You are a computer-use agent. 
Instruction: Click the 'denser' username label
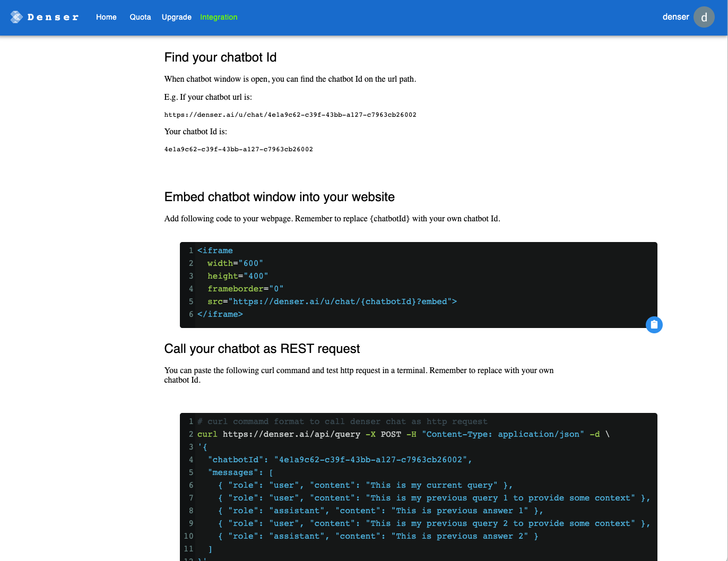click(675, 17)
